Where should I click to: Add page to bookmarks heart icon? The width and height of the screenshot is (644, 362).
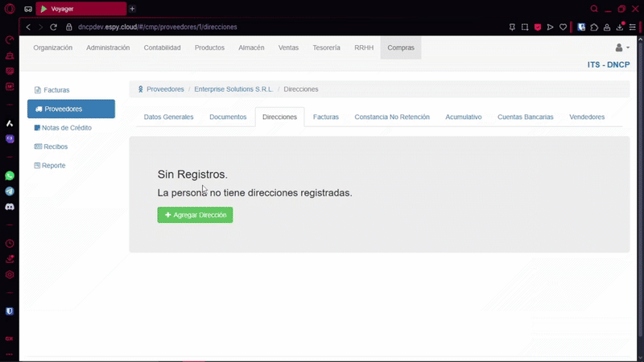pos(563,27)
